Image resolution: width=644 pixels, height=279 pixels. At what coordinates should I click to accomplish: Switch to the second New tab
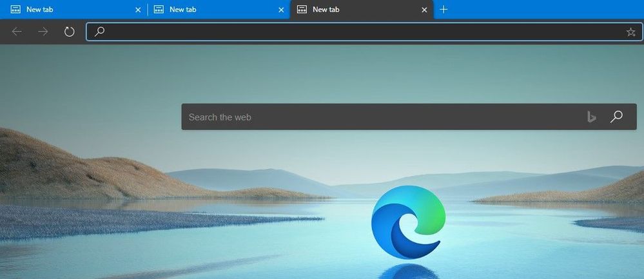(218, 10)
